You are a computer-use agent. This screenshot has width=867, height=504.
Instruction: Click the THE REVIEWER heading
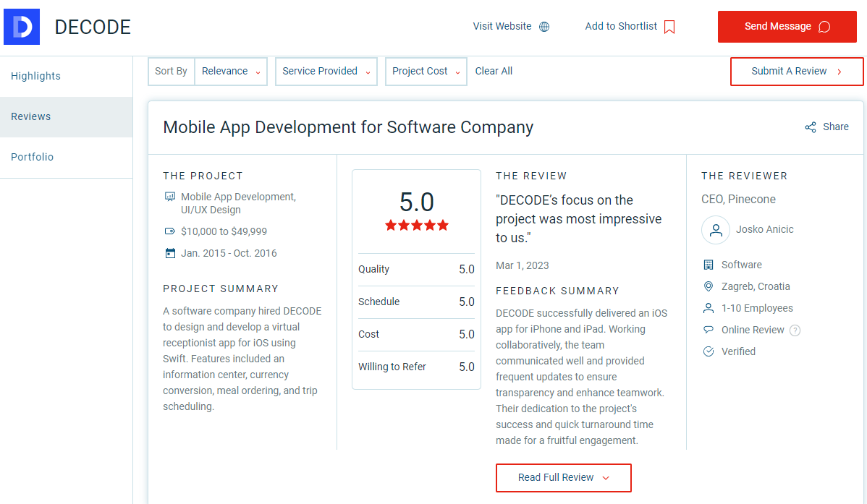pyautogui.click(x=744, y=176)
